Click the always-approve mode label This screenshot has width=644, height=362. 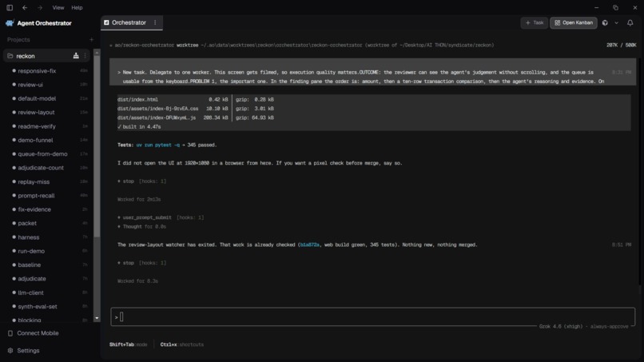pos(609,327)
